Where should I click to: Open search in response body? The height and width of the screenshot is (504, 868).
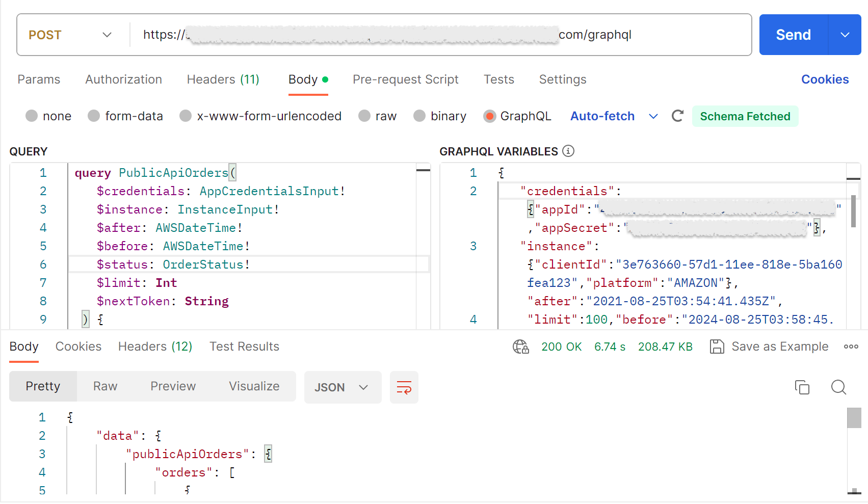coord(838,388)
